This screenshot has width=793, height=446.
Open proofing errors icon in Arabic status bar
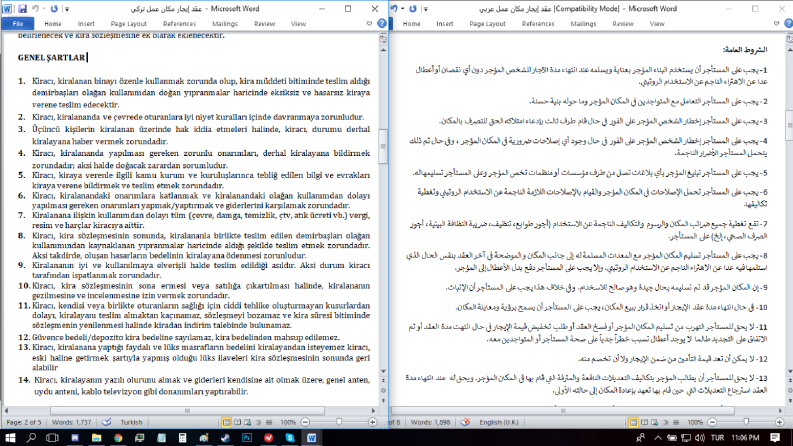pos(465,422)
